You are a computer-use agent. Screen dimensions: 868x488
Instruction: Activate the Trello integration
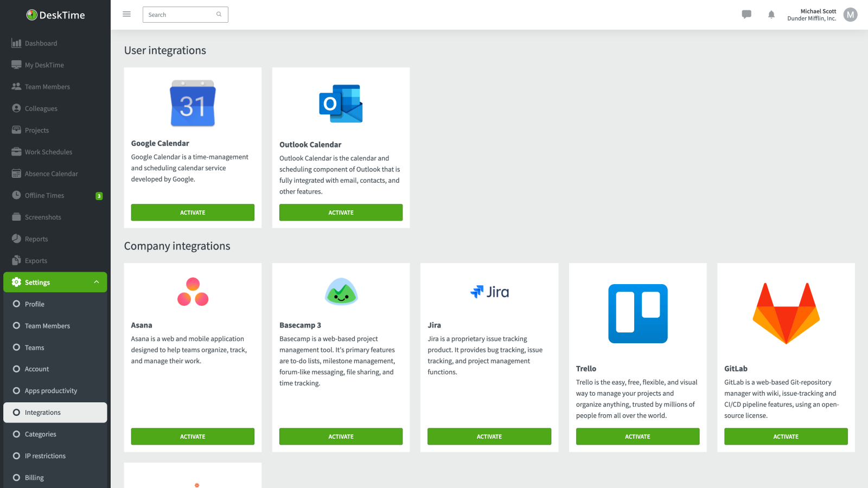coord(637,436)
